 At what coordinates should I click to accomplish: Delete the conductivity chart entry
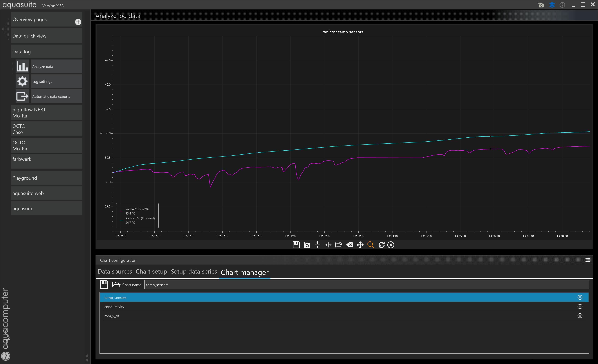click(580, 306)
